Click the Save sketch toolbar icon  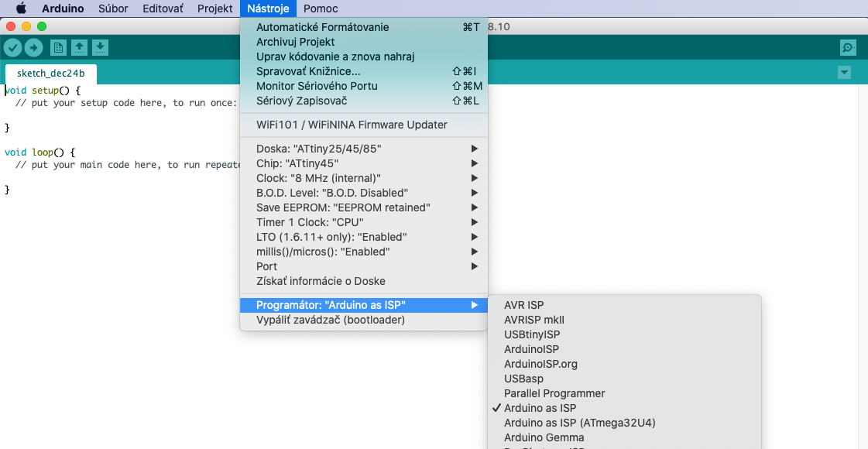[x=100, y=48]
